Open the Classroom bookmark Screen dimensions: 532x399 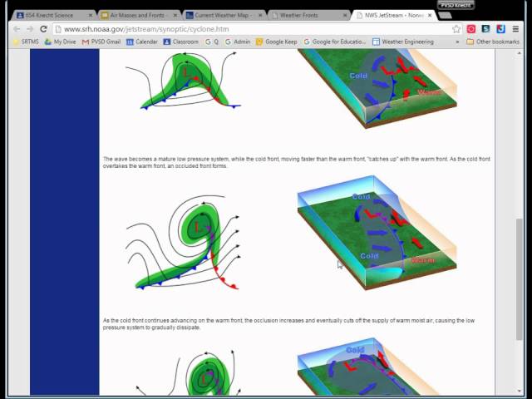181,42
